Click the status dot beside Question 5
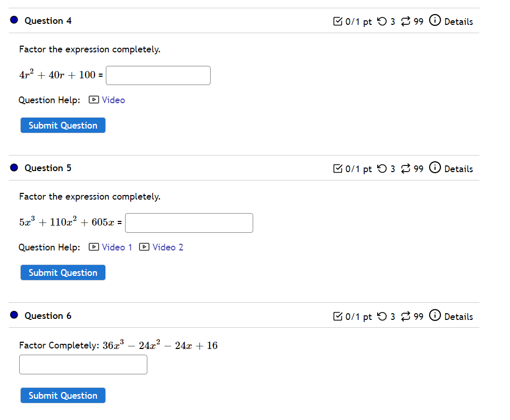 click(13, 167)
